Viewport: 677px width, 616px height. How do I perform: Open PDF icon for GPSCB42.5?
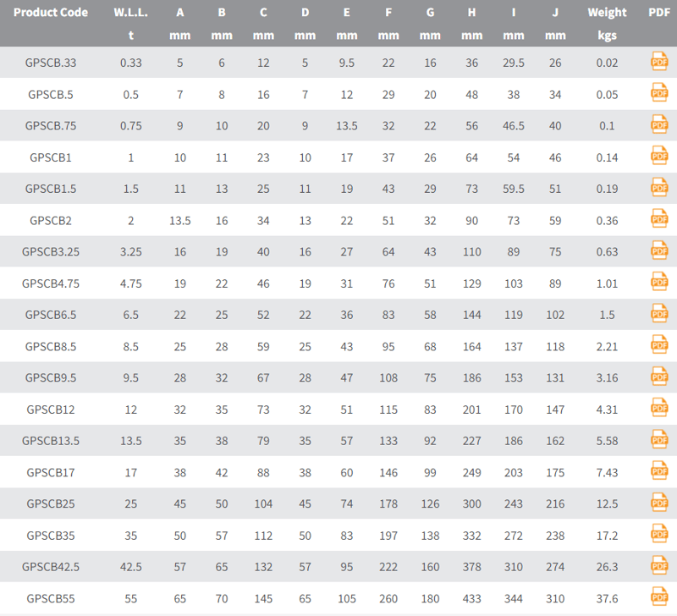[x=659, y=565]
